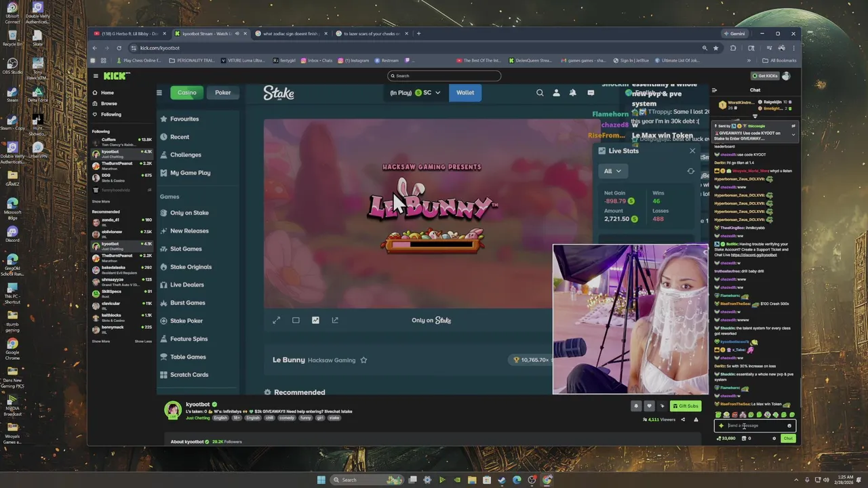
Task: Click Show More under Recommended list
Action: 101,342
